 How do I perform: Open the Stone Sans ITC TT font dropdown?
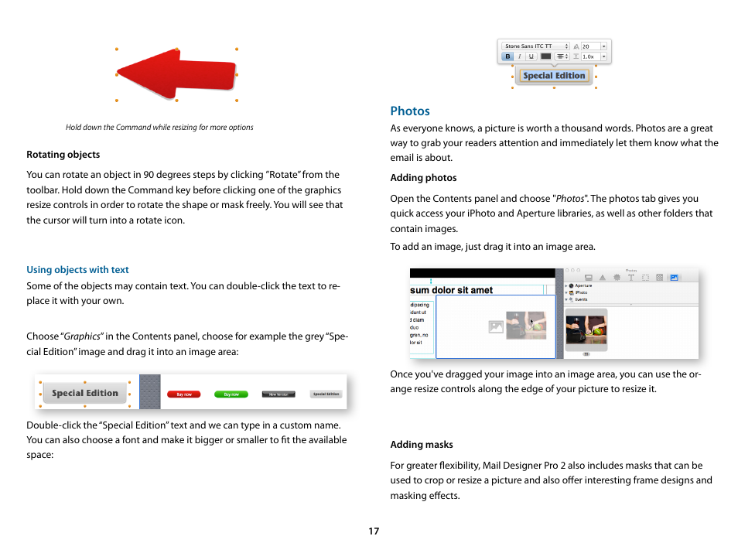(x=535, y=46)
